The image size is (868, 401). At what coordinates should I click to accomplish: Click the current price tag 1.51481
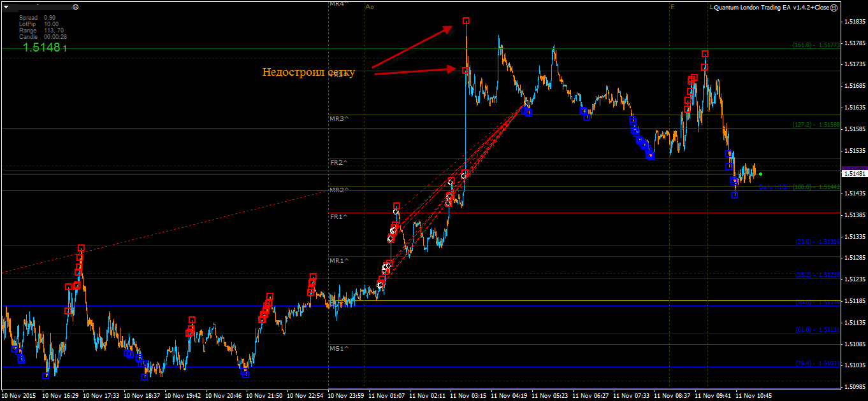(x=854, y=174)
